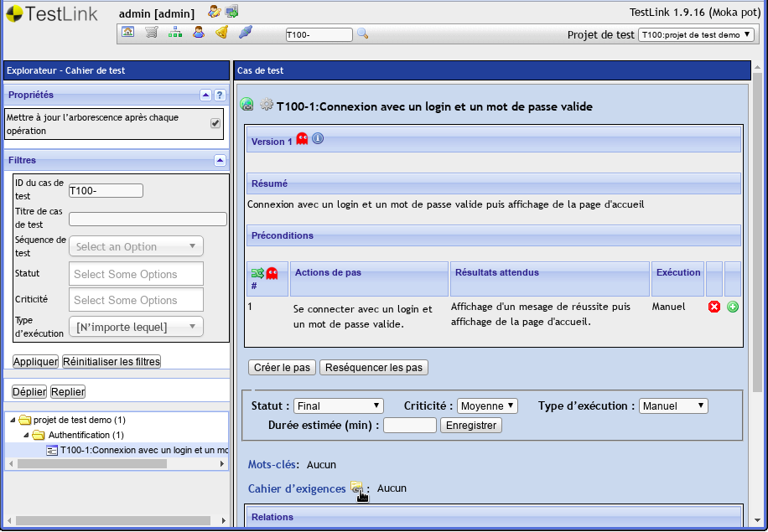Delete the test step with the red X icon
Screen dimensions: 768x532
[714, 307]
